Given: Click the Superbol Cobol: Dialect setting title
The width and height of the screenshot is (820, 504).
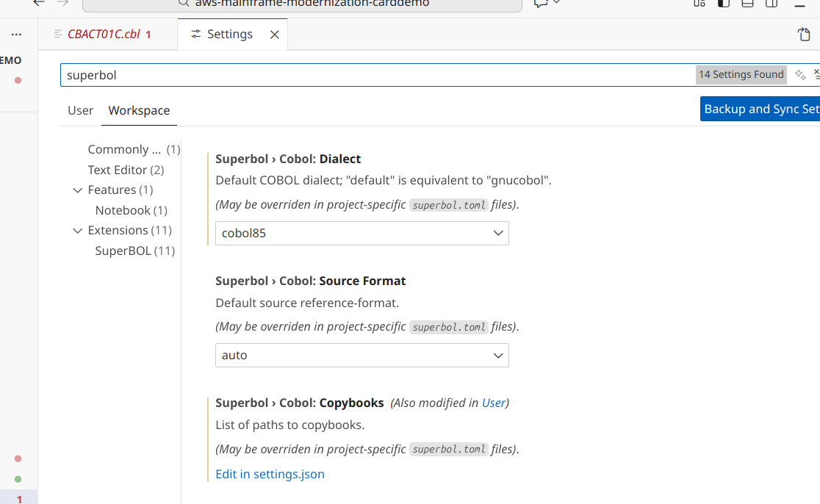Looking at the screenshot, I should pyautogui.click(x=288, y=159).
